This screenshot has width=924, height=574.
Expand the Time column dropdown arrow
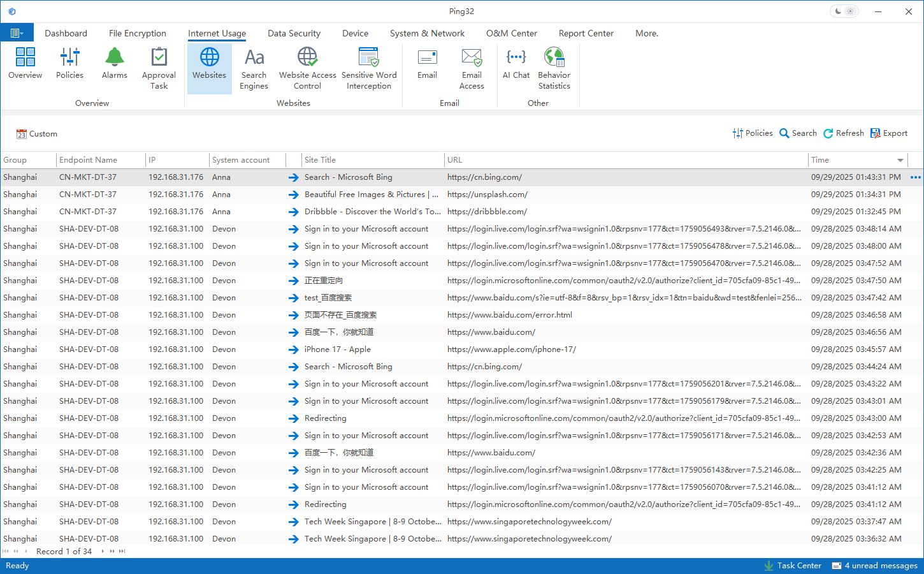tap(900, 160)
